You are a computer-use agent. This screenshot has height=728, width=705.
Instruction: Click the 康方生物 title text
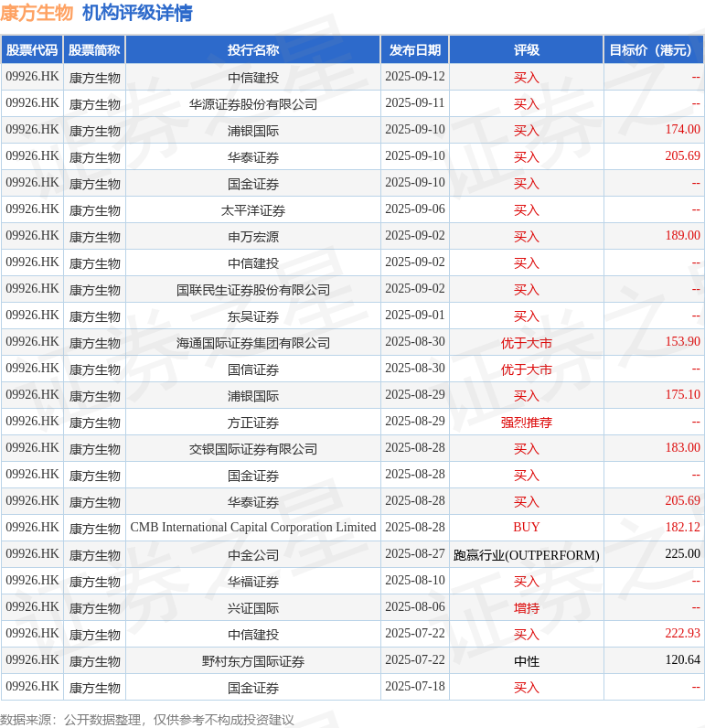(37, 13)
